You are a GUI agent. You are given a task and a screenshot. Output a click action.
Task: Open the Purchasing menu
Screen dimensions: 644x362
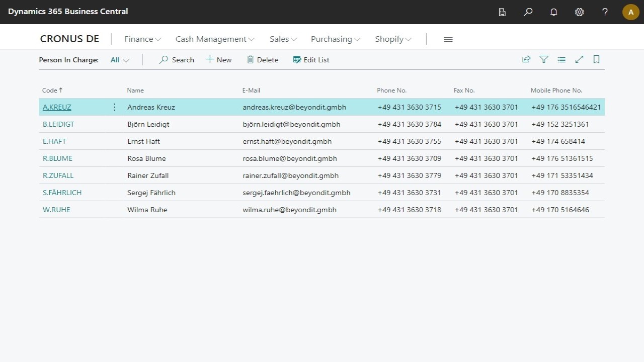coord(335,39)
